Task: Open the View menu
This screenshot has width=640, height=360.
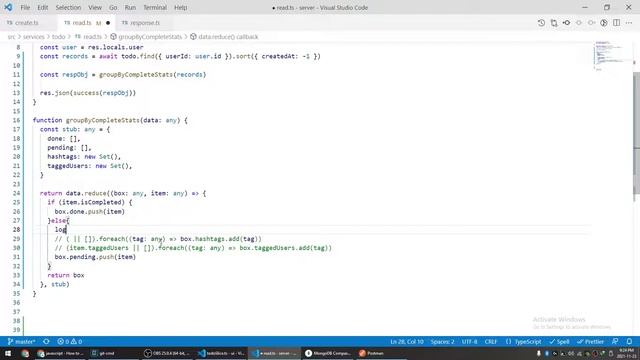Action: pyautogui.click(x=95, y=8)
